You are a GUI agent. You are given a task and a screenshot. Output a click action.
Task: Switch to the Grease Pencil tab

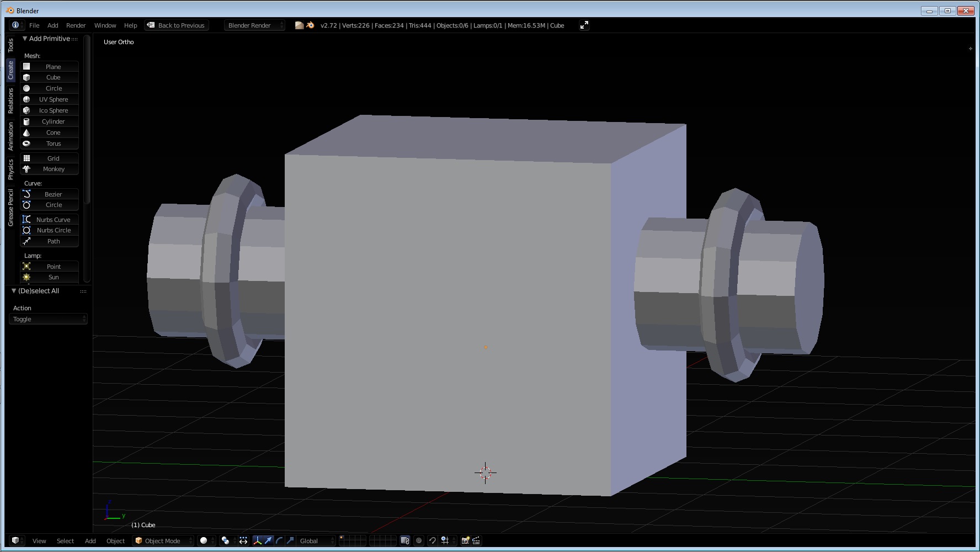click(x=10, y=208)
